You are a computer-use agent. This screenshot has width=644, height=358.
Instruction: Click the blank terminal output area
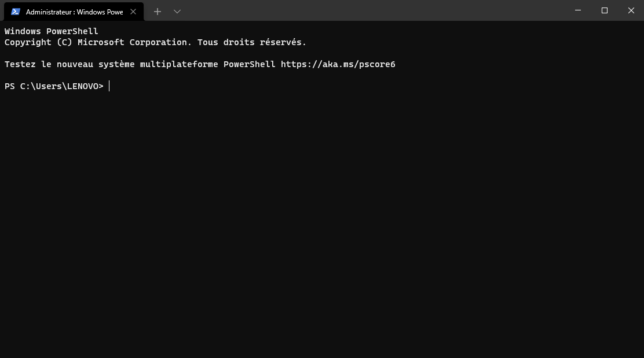pos(322,231)
